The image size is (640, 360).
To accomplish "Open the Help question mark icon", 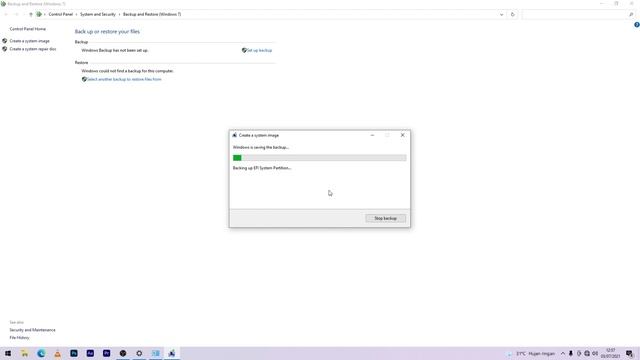I will tap(637, 25).
